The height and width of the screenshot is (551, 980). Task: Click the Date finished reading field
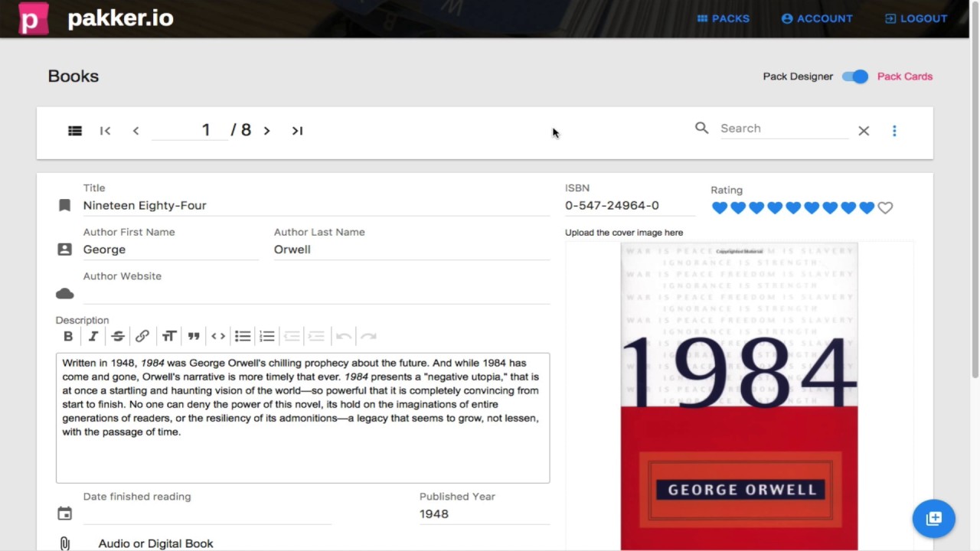point(207,514)
